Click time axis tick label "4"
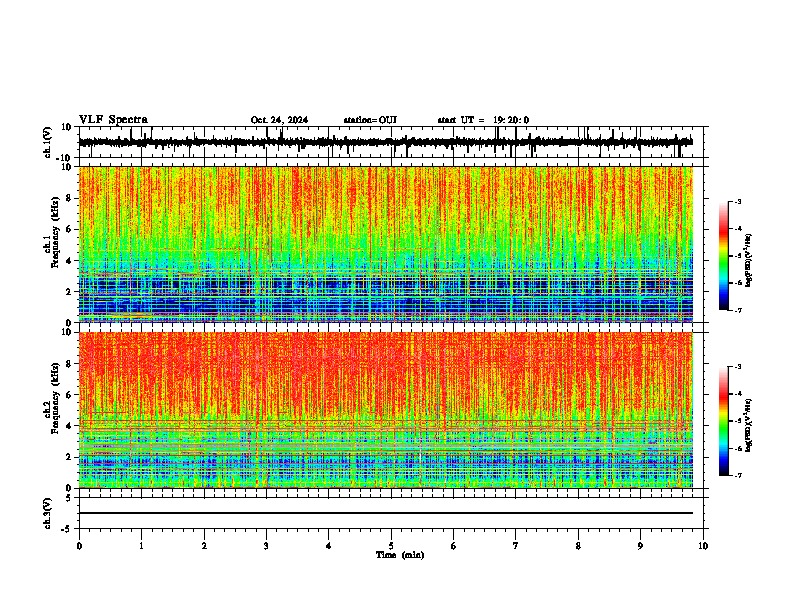The height and width of the screenshot is (612, 792). click(x=329, y=546)
